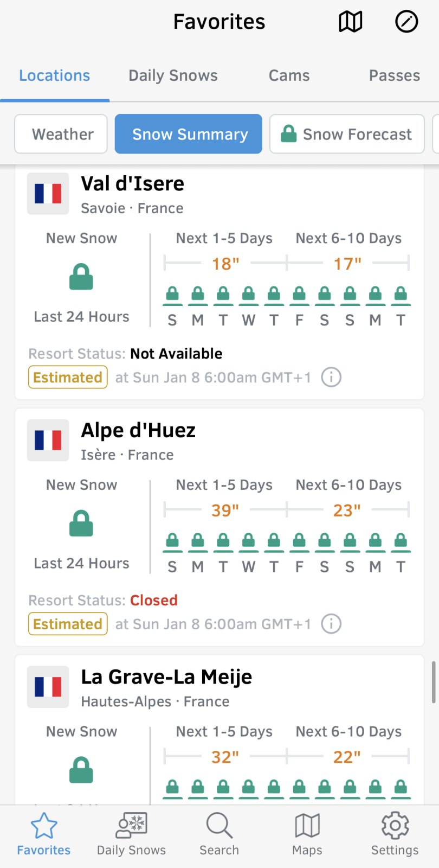Open Settings gear in bottom bar
Viewport: 439px width, 868px height.
click(x=395, y=834)
